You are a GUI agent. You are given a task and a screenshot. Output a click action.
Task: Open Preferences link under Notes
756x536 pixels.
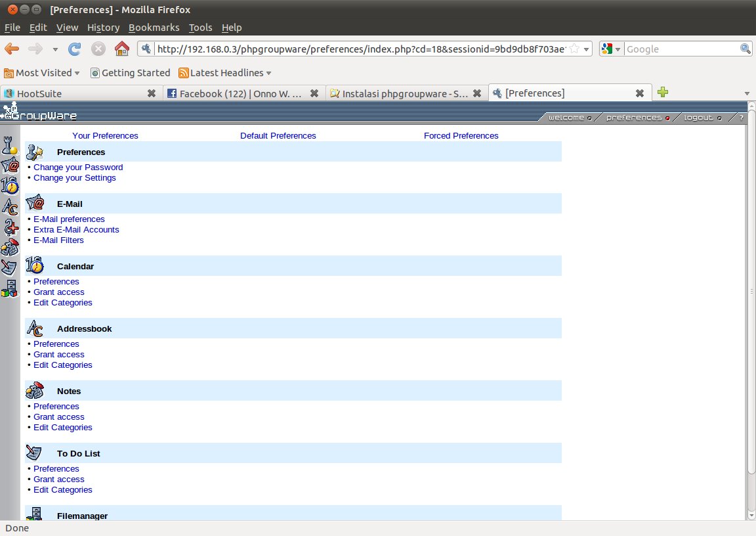coord(56,406)
